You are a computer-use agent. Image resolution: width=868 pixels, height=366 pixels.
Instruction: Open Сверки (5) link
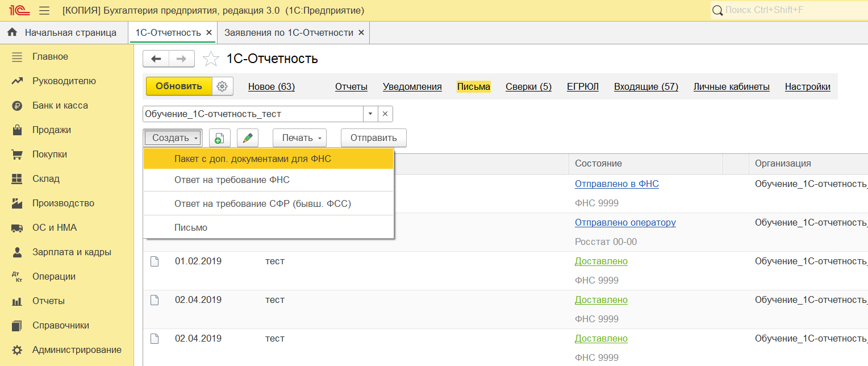tap(529, 87)
